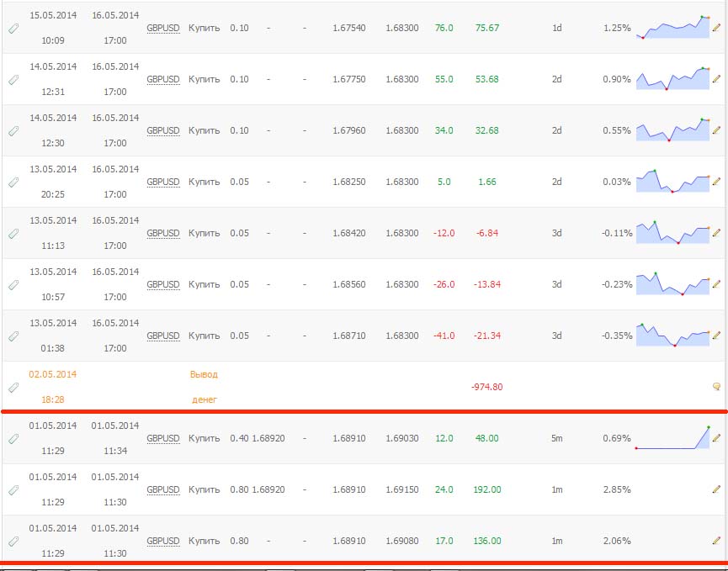
Task: Edit the trade with 53.68 profit using the pencil
Action: [x=716, y=79]
